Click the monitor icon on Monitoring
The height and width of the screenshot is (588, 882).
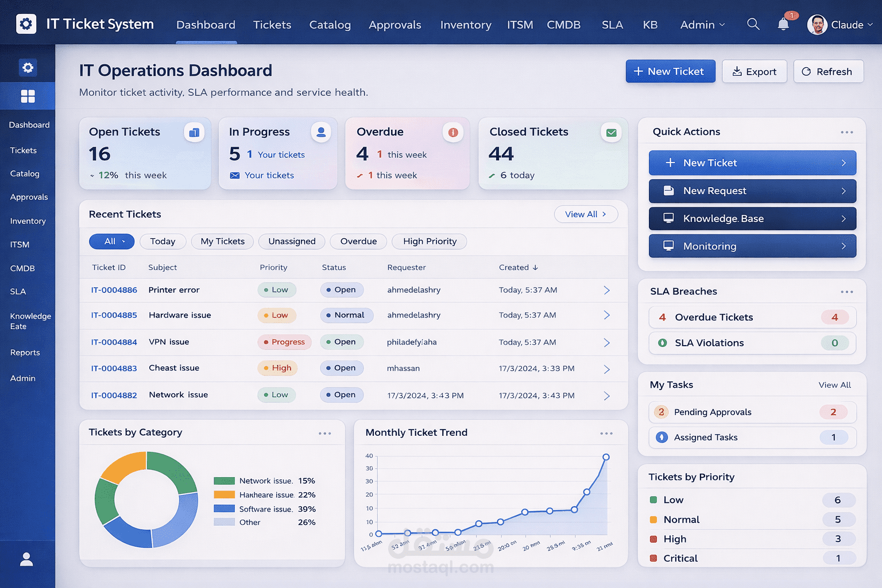click(669, 246)
